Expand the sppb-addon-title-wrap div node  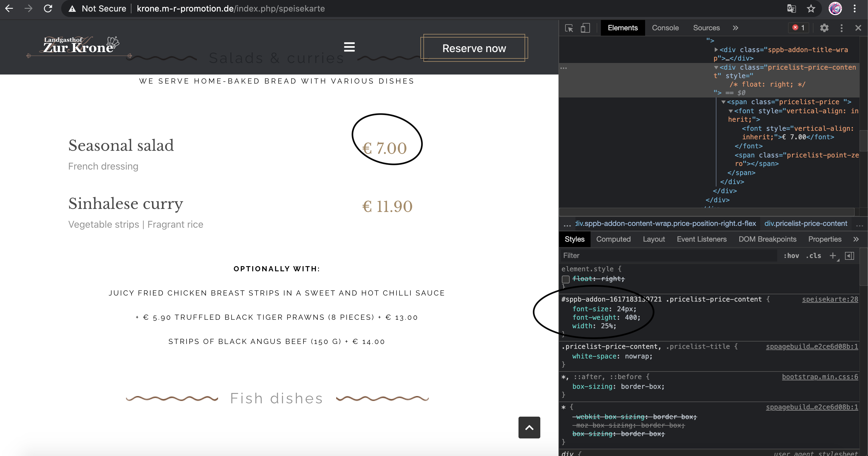[x=716, y=50]
